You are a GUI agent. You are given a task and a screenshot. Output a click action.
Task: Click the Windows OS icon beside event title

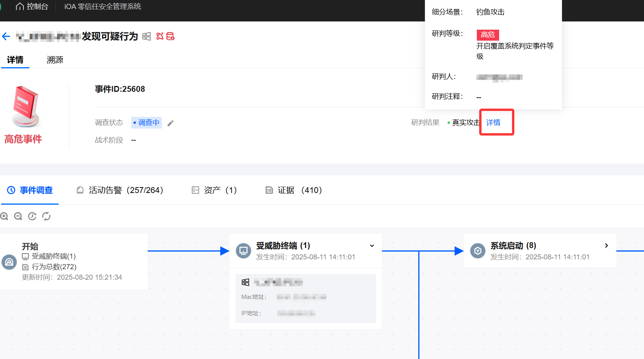(146, 36)
